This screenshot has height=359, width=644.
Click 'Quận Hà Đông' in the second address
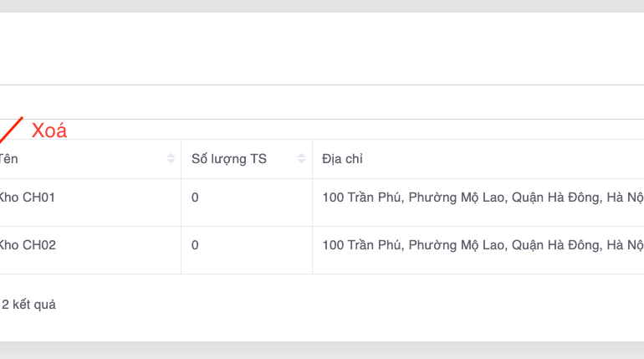coord(555,245)
